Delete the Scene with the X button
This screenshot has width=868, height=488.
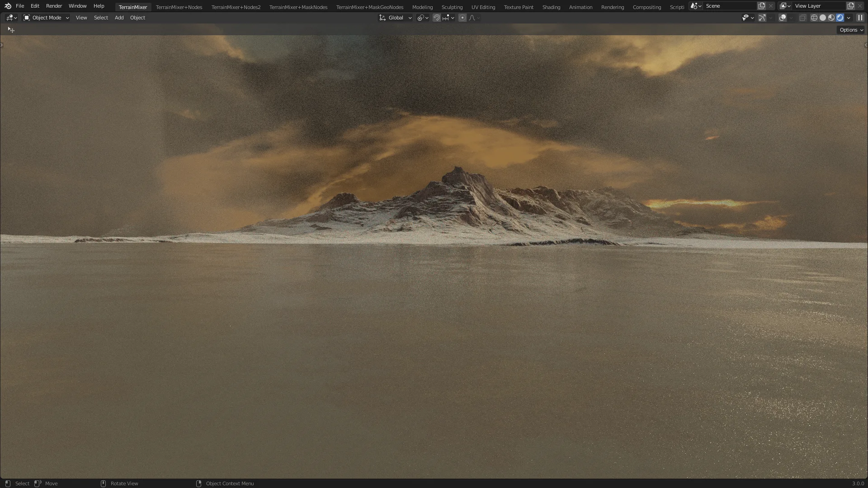pyautogui.click(x=771, y=6)
